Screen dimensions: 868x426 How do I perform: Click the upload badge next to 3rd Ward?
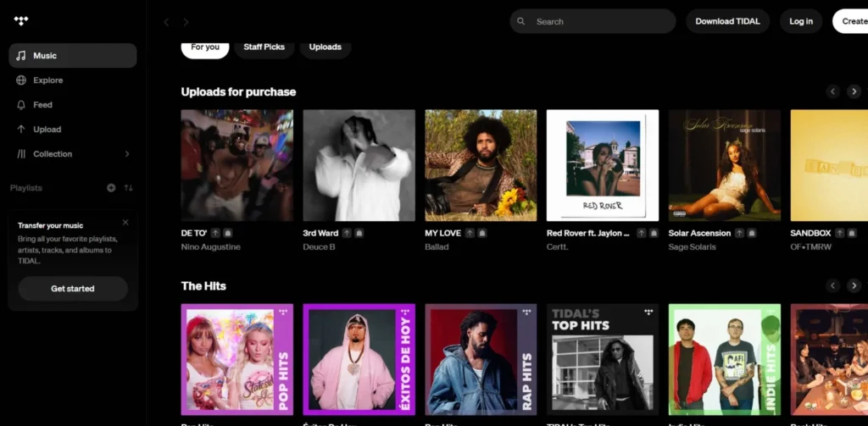[347, 234]
